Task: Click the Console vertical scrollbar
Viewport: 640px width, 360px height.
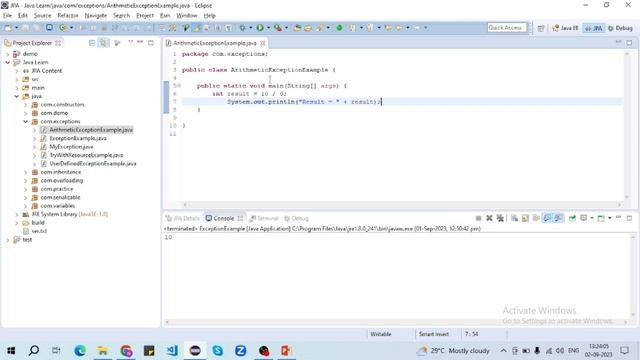Action: [x=633, y=276]
